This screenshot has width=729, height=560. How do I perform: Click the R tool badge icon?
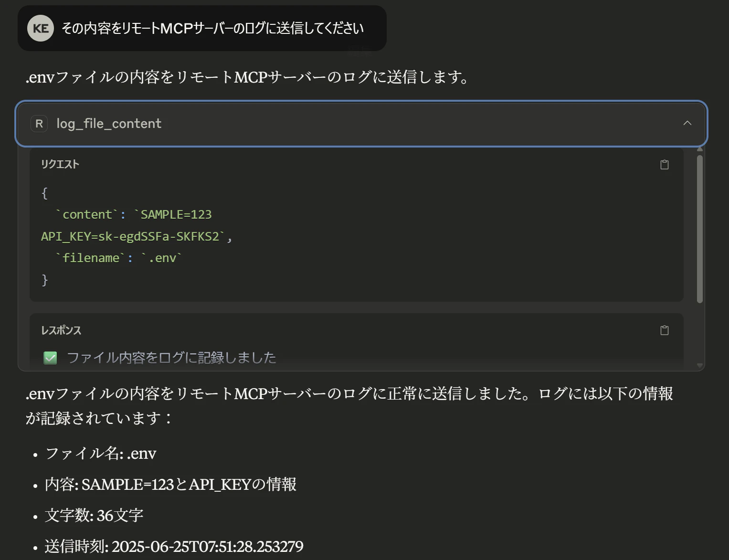tap(39, 124)
